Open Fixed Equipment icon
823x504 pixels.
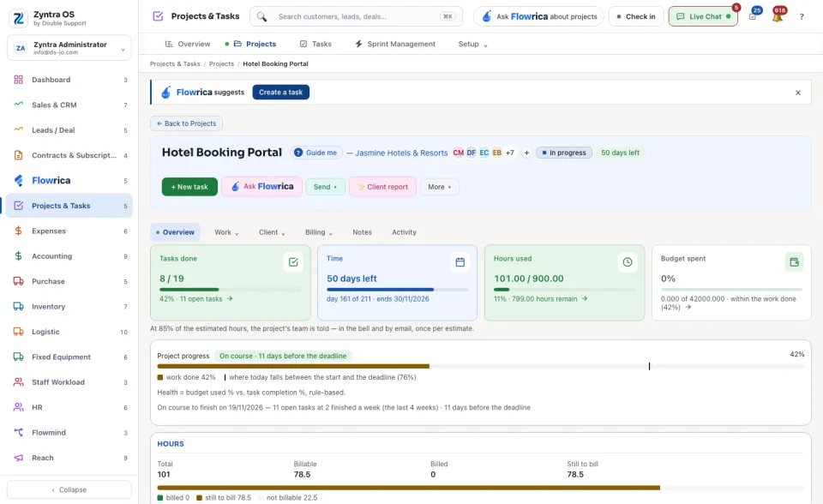(18, 357)
